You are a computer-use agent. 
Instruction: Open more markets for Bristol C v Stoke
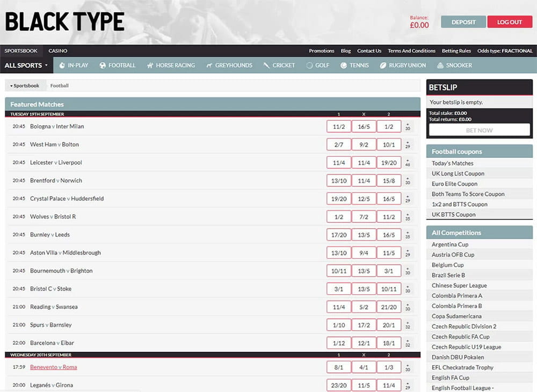tap(408, 289)
